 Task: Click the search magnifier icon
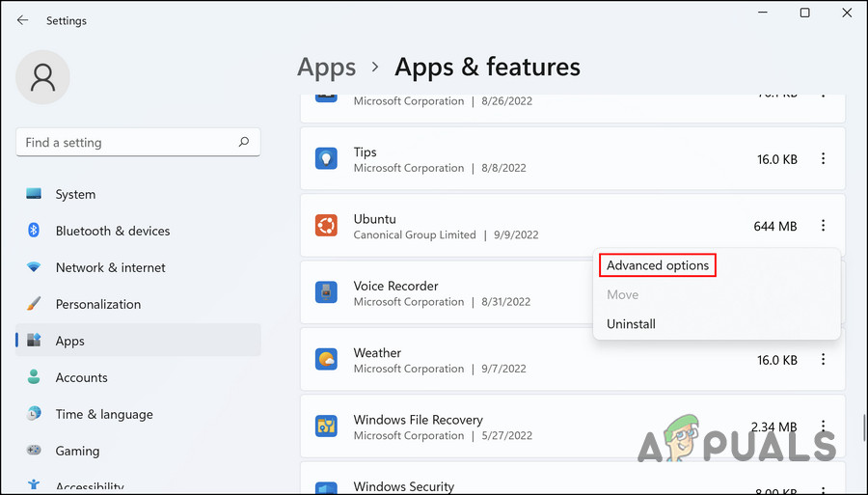(244, 142)
